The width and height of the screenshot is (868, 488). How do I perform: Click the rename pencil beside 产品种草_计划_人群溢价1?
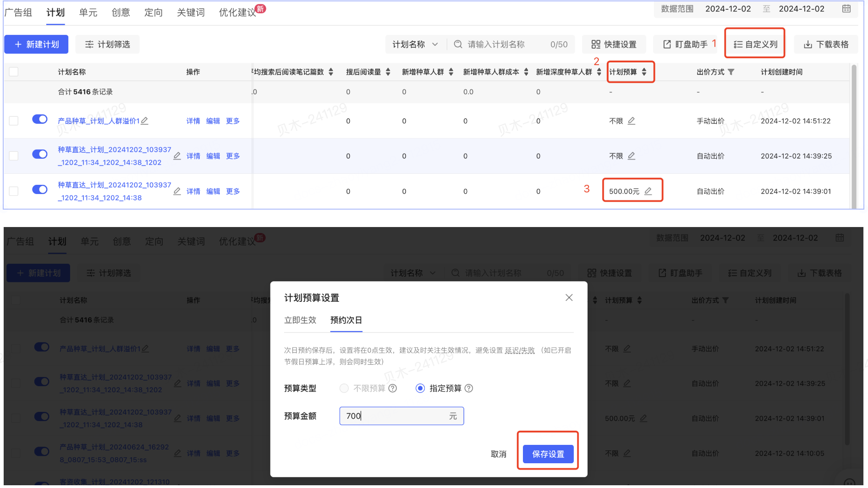pos(144,121)
